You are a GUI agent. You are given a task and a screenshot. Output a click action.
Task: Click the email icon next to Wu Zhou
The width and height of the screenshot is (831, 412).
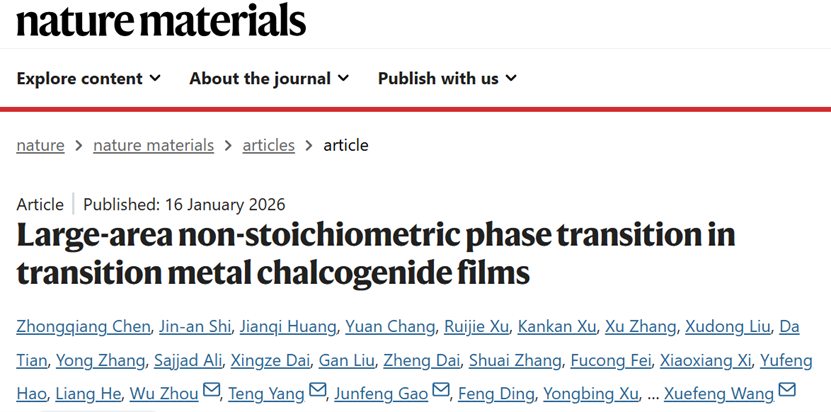[212, 391]
